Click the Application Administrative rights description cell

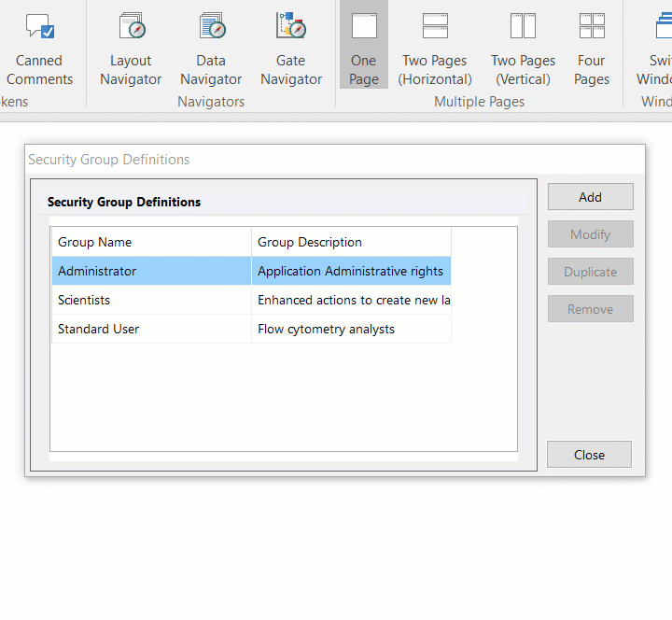[350, 272]
